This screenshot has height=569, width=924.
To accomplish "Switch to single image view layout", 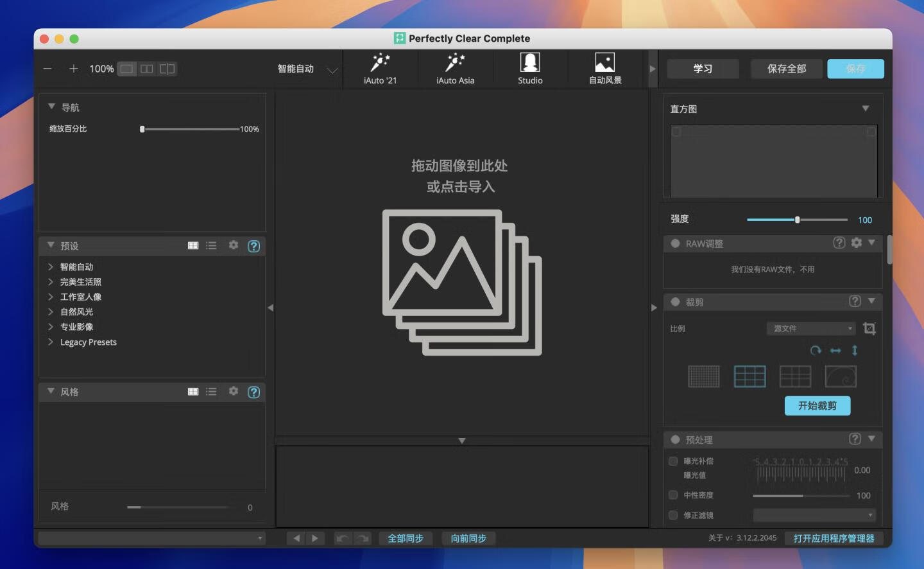I will pos(127,69).
